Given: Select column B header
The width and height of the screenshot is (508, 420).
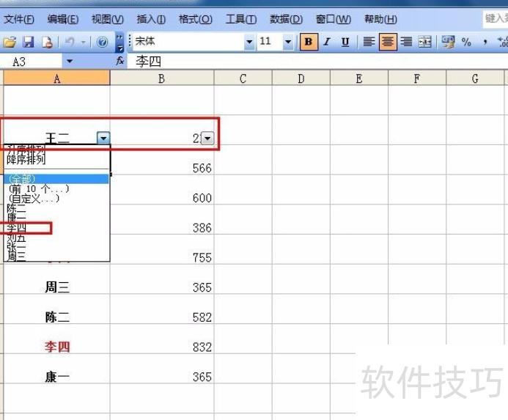Looking at the screenshot, I should coord(162,78).
